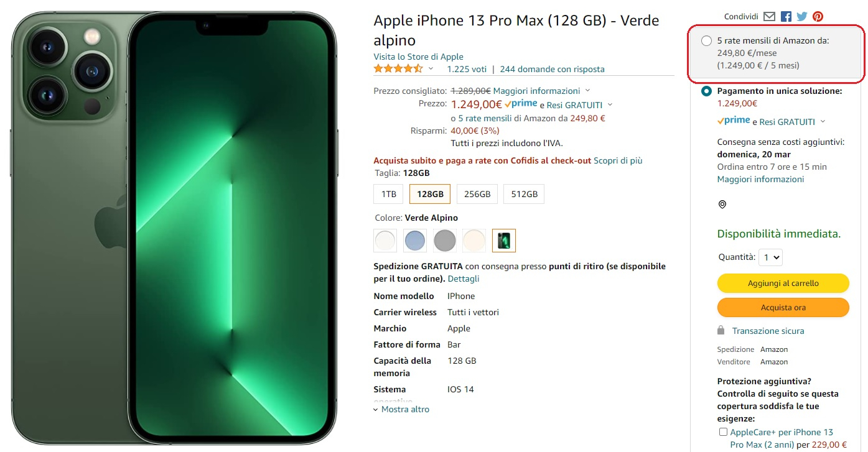The width and height of the screenshot is (868, 452).
Task: Share product on Twitter icon
Action: [x=802, y=17]
